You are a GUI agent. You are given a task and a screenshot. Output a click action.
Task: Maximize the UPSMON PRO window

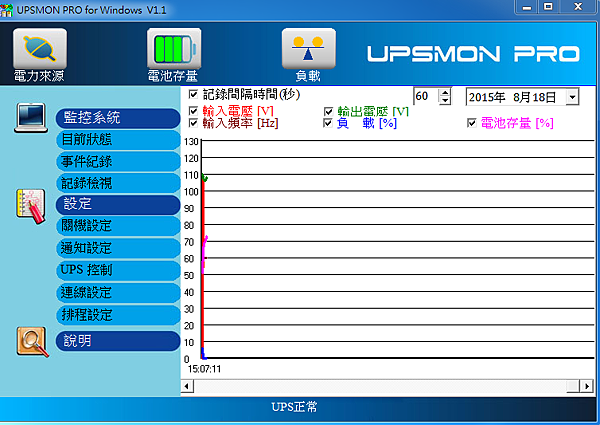click(x=548, y=7)
